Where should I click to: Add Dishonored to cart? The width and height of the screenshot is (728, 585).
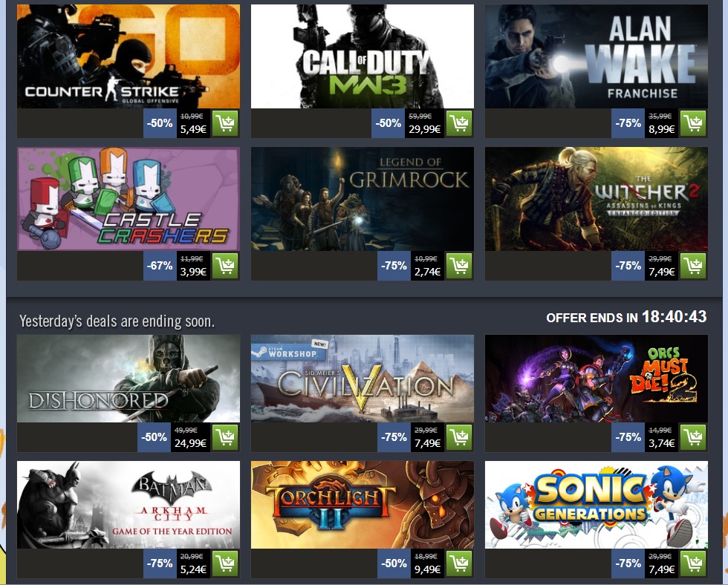[225, 437]
